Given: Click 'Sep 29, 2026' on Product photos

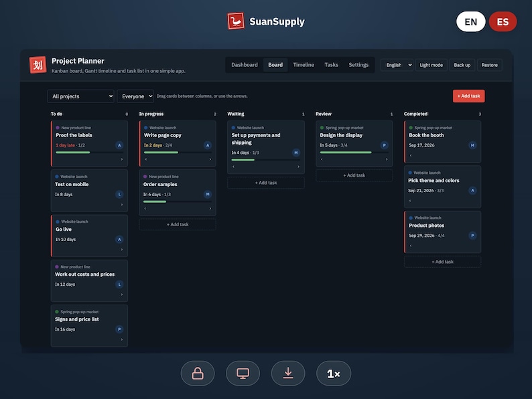Looking at the screenshot, I should coord(421,235).
